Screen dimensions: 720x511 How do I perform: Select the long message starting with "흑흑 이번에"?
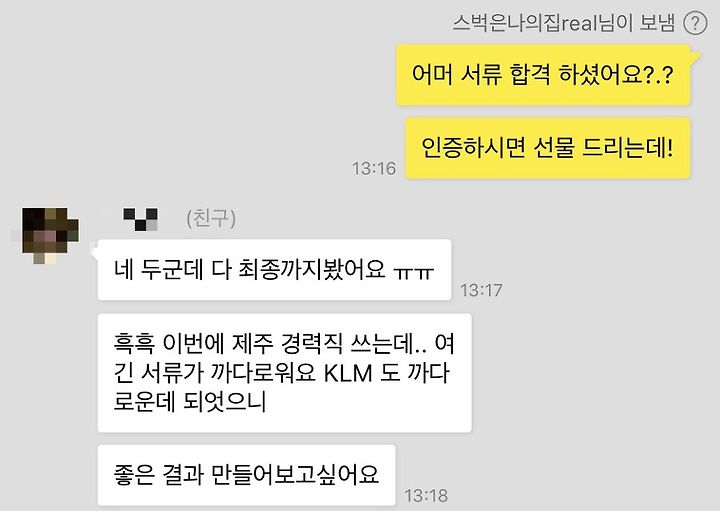point(284,373)
